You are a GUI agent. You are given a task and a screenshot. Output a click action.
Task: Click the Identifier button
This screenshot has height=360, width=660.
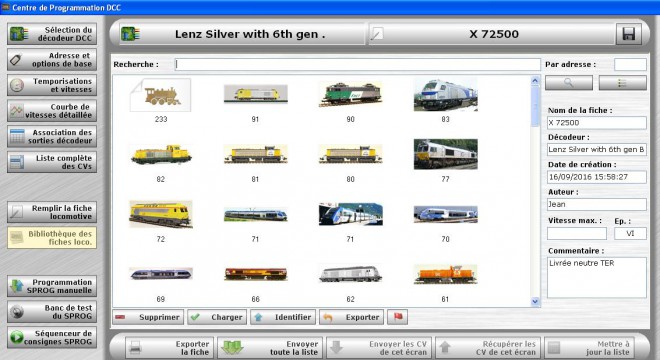pyautogui.click(x=283, y=317)
